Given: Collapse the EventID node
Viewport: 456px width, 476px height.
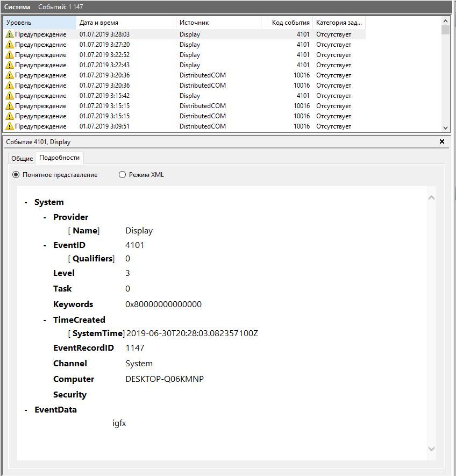Looking at the screenshot, I should click(x=45, y=245).
